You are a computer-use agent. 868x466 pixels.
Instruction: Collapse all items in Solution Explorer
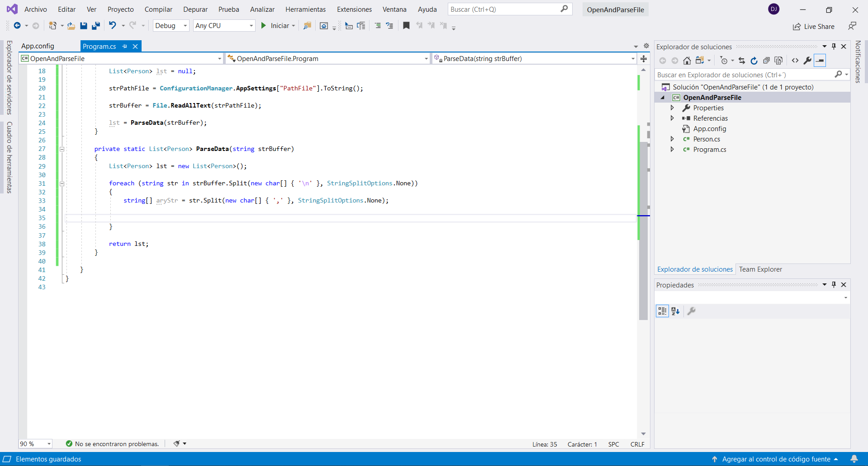pos(766,61)
